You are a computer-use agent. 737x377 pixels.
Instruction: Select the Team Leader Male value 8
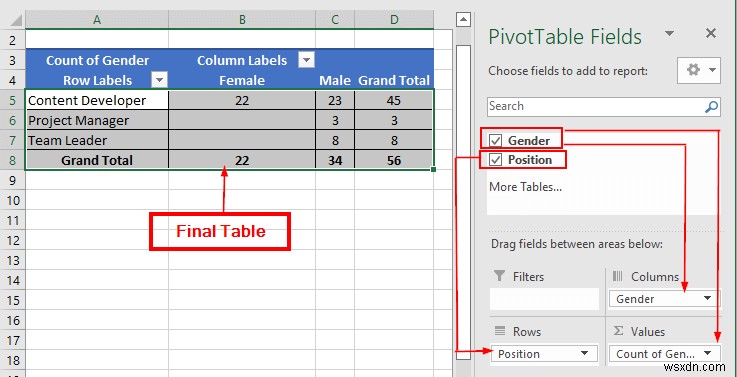pos(335,140)
